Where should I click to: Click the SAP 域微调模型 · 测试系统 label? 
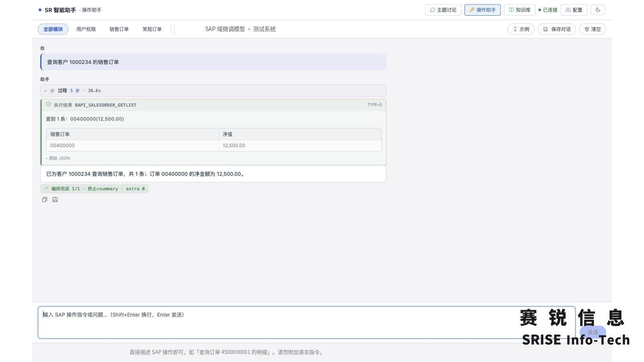pos(240,29)
